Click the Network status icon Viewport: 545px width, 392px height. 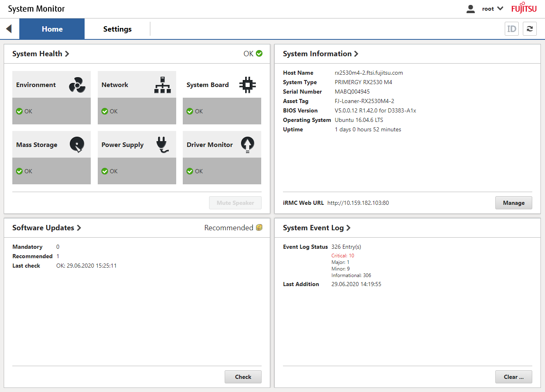[162, 84]
